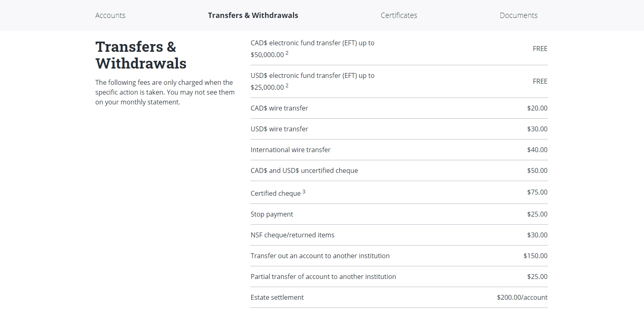Open the Documents tab

(x=518, y=15)
